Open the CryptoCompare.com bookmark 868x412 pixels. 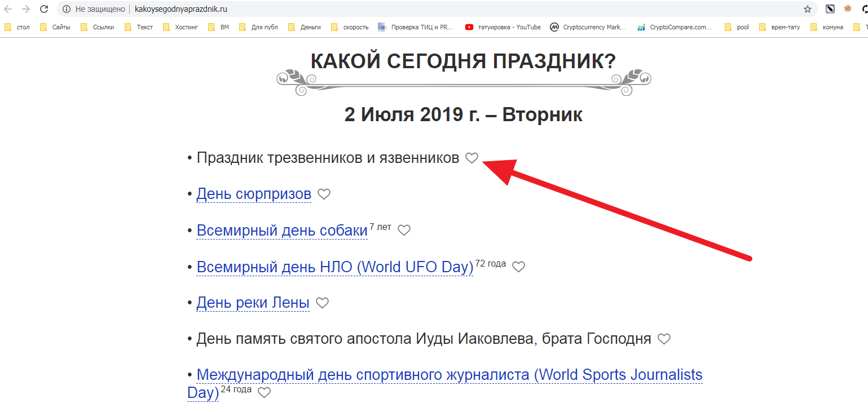(674, 27)
